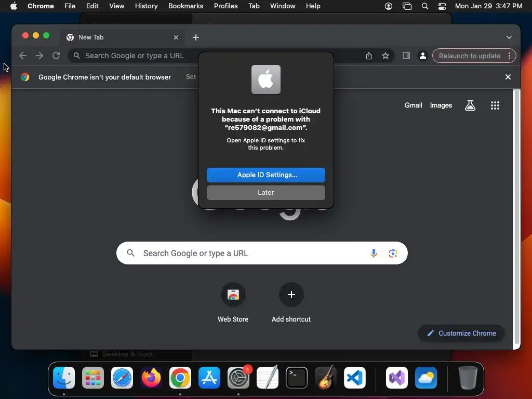532x399 pixels.
Task: Open the Edit menu
Action: click(x=92, y=6)
